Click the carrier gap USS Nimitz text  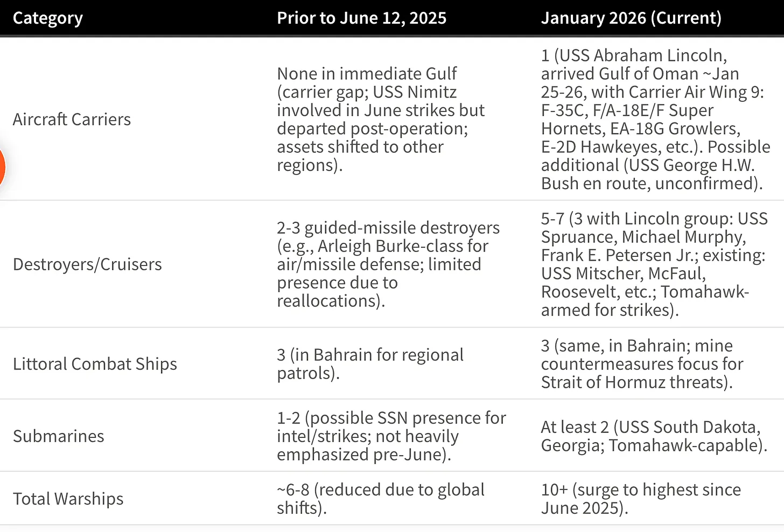click(x=381, y=119)
